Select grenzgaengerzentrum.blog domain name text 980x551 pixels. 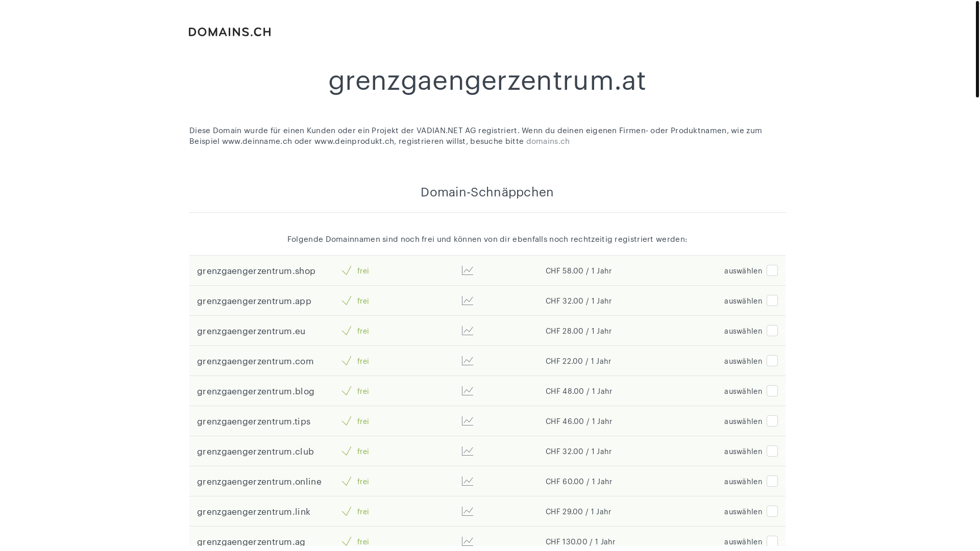coord(256,391)
